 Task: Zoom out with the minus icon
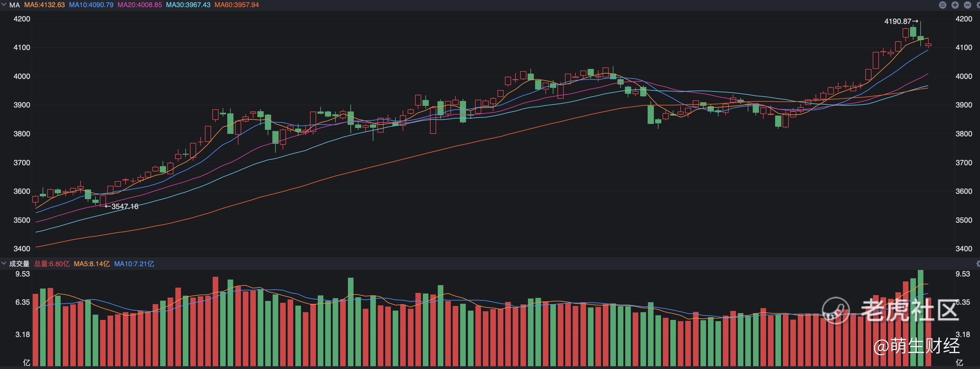[x=968, y=5]
